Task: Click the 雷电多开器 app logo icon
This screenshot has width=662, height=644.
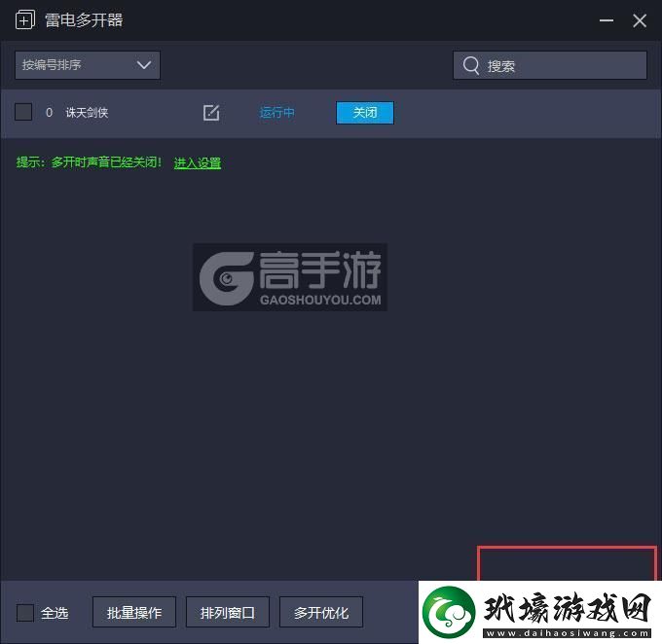Action: point(25,19)
